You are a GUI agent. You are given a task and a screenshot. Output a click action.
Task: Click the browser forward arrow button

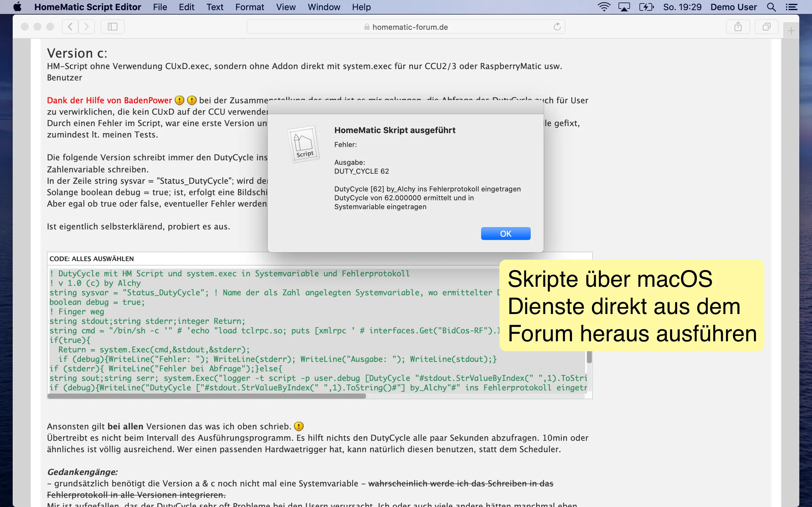point(87,27)
